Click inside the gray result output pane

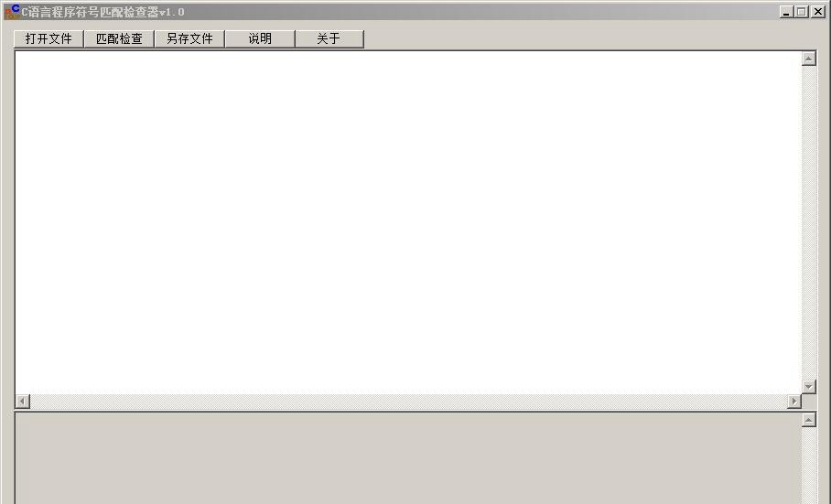click(x=408, y=458)
